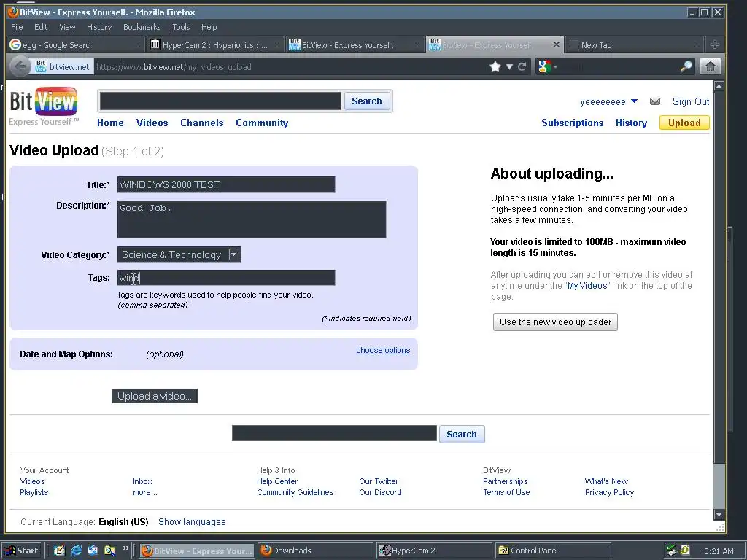This screenshot has width=747, height=560.
Task: Open the My Videos link
Action: [x=587, y=286]
